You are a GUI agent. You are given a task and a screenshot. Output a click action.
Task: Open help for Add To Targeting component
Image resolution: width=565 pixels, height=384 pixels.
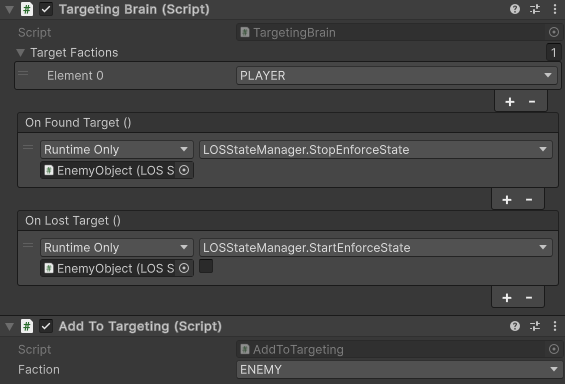515,326
